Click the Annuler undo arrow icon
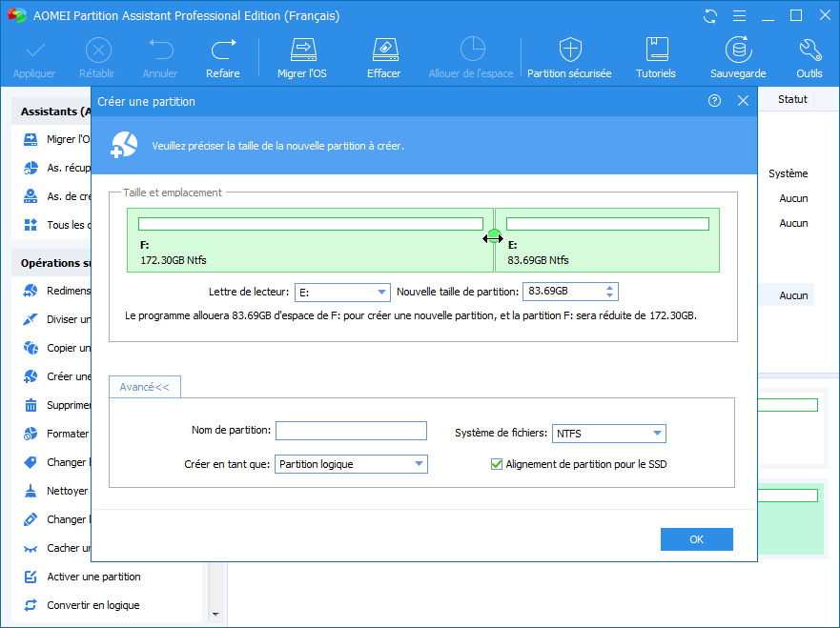Viewport: 840px width, 628px height. pos(161,50)
